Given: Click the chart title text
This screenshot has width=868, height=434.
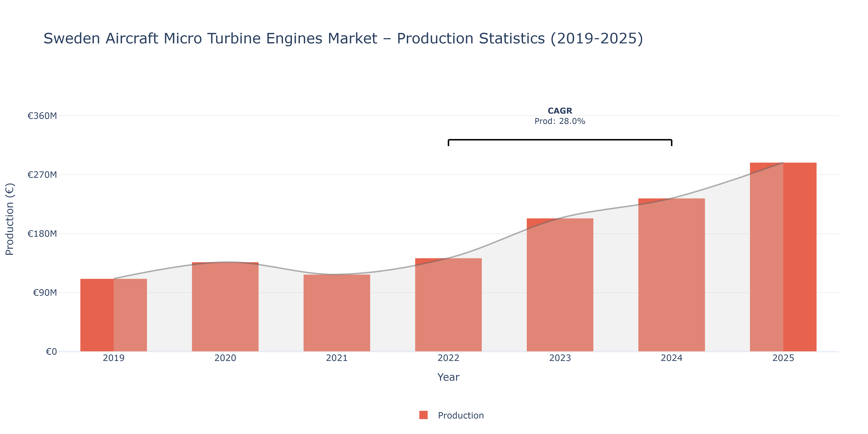Looking at the screenshot, I should (x=343, y=38).
